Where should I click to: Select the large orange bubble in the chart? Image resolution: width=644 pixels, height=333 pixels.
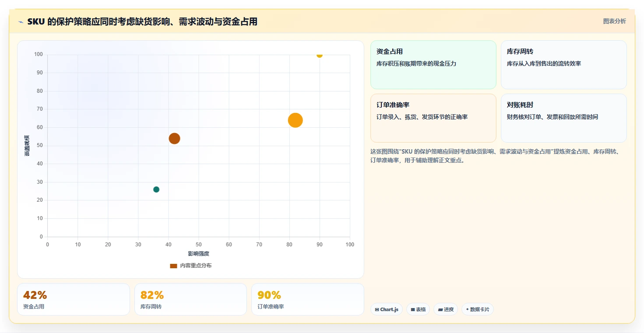coord(296,120)
